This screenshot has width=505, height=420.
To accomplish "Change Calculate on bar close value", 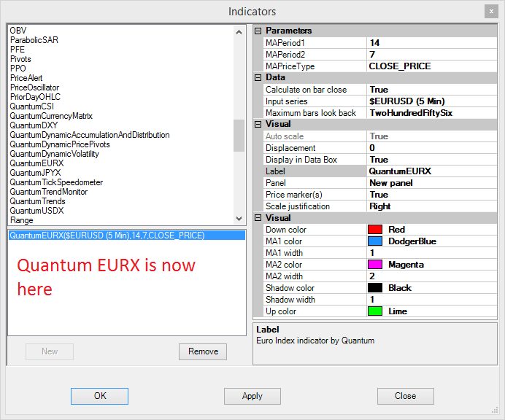I will (x=432, y=90).
